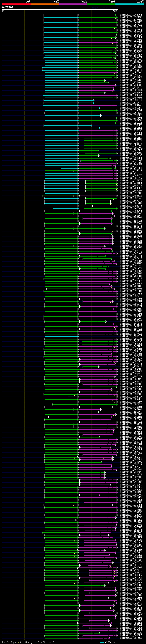Screen dimensions: 146x644
Task: Select the UniRef100_B8BCY9 label
Action: pyautogui.click(x=131, y=135)
